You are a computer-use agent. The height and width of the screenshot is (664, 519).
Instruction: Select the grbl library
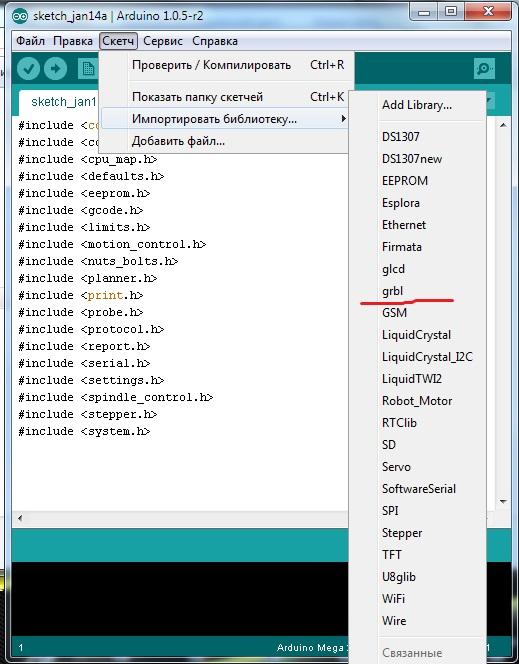pyautogui.click(x=417, y=291)
